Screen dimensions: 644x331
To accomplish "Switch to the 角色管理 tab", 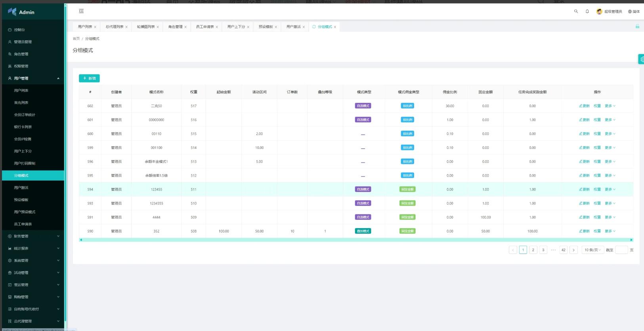I will [175, 27].
